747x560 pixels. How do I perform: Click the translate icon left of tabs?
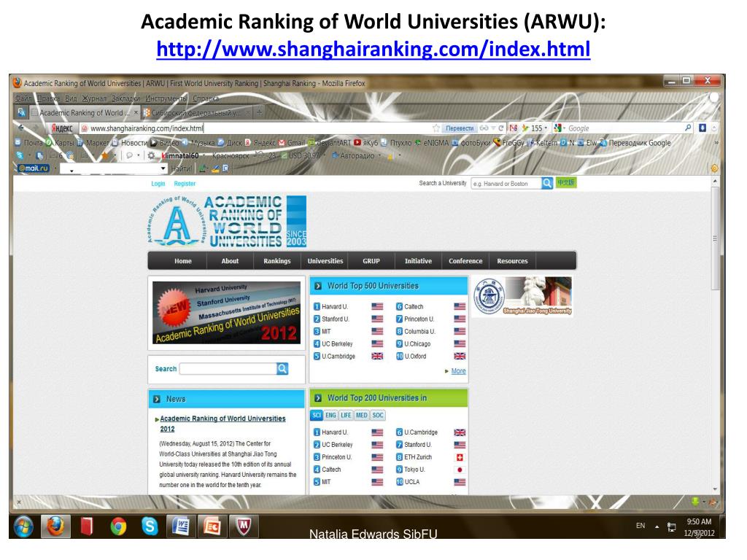(21, 113)
